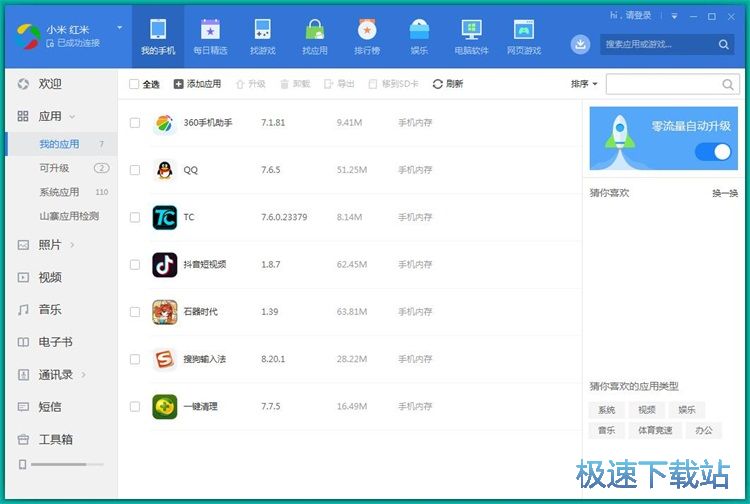Click the 抖音短视频 app icon
This screenshot has height=504, width=750.
[165, 264]
